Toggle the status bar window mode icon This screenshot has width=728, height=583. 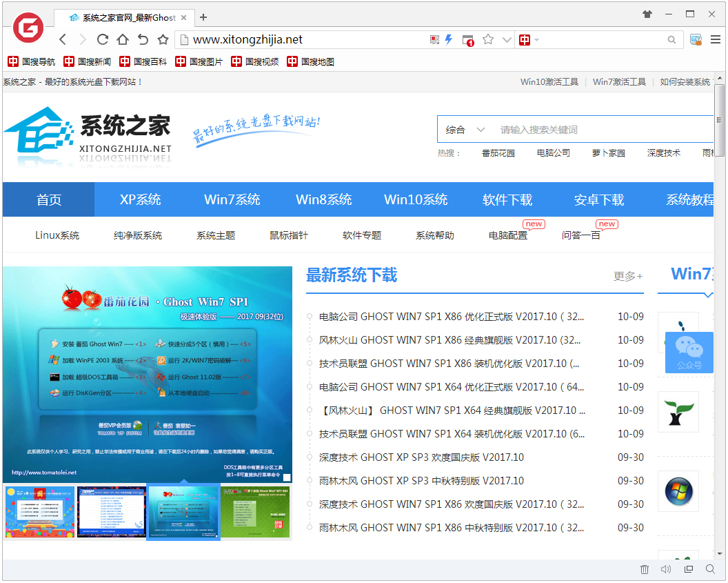pyautogui.click(x=688, y=569)
